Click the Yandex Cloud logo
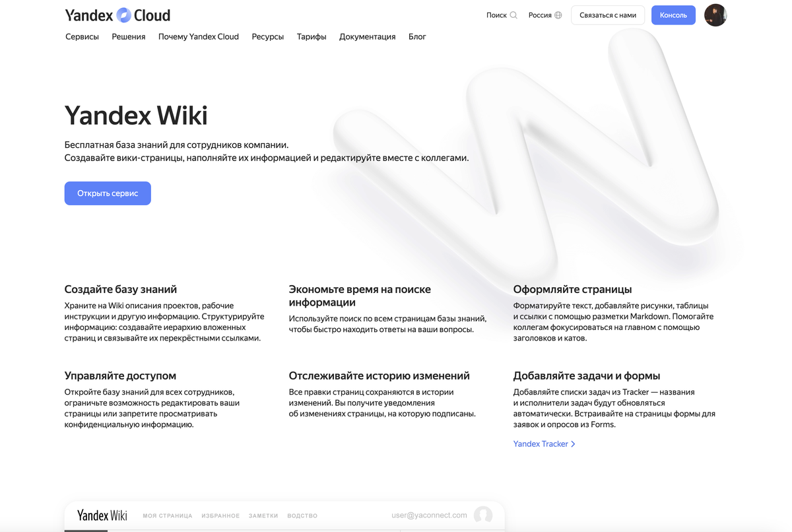This screenshot has width=792, height=532. point(117,15)
